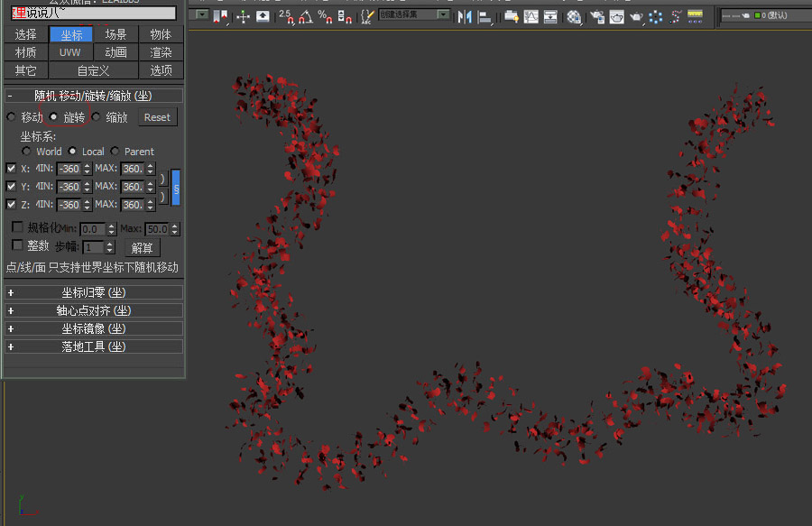Open Edit Named Selection Sets
812x526 pixels.
(366, 16)
